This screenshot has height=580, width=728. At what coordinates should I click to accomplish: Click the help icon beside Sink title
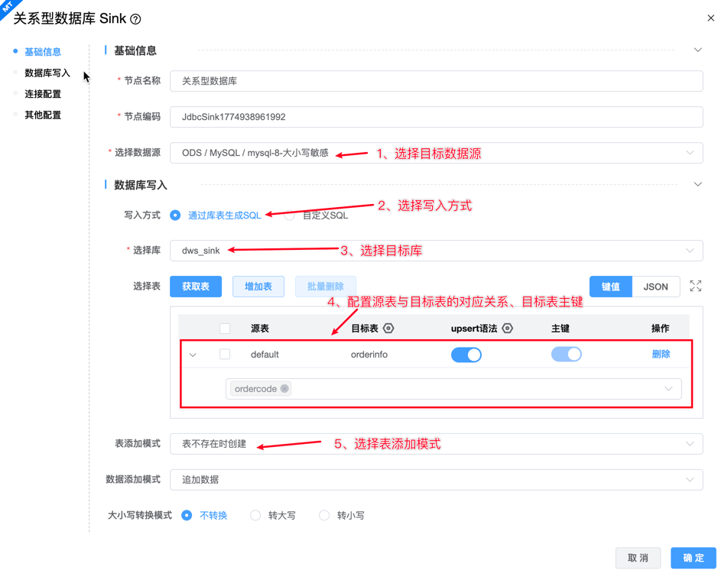pyautogui.click(x=135, y=19)
